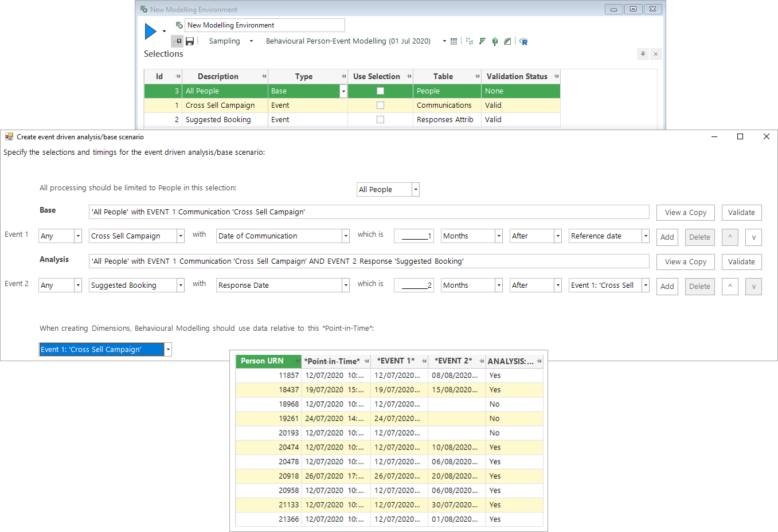
Task: Click the modelling environment icon beside the name field
Action: click(x=179, y=25)
